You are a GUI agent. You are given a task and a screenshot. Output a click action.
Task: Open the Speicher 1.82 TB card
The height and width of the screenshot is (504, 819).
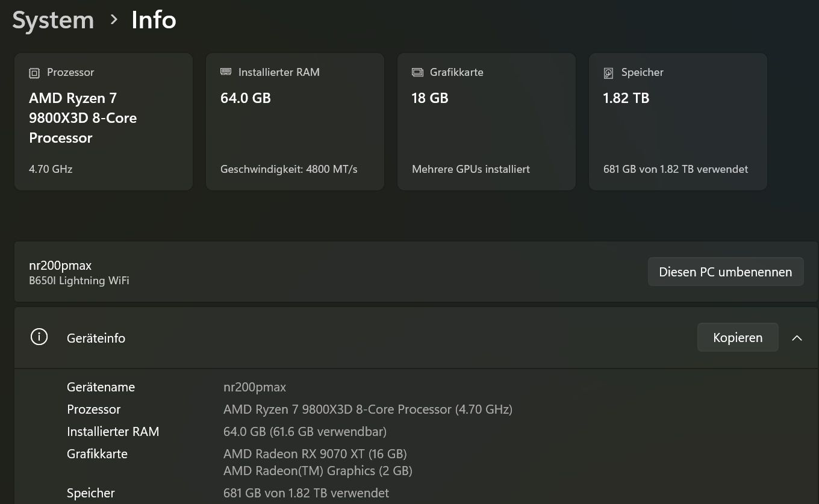(678, 122)
